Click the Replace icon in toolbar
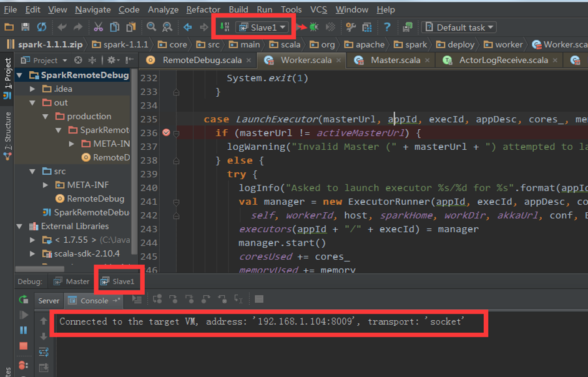The width and height of the screenshot is (588, 377). 167,27
